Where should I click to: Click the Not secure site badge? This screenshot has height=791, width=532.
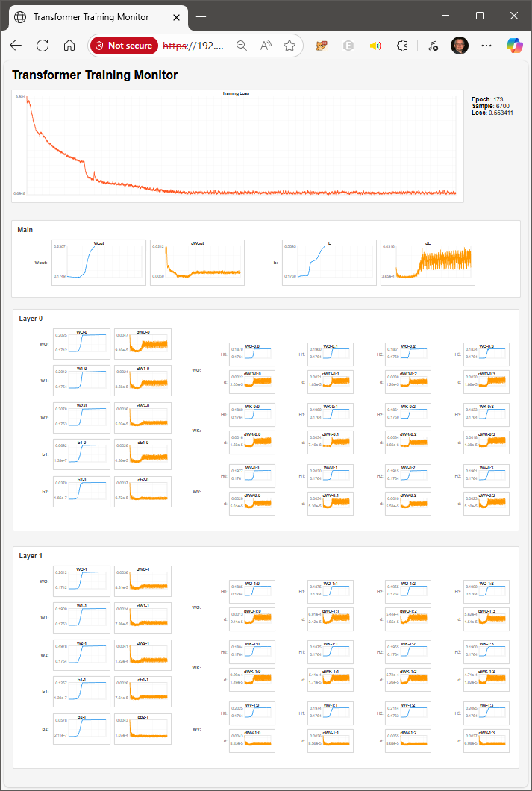125,46
